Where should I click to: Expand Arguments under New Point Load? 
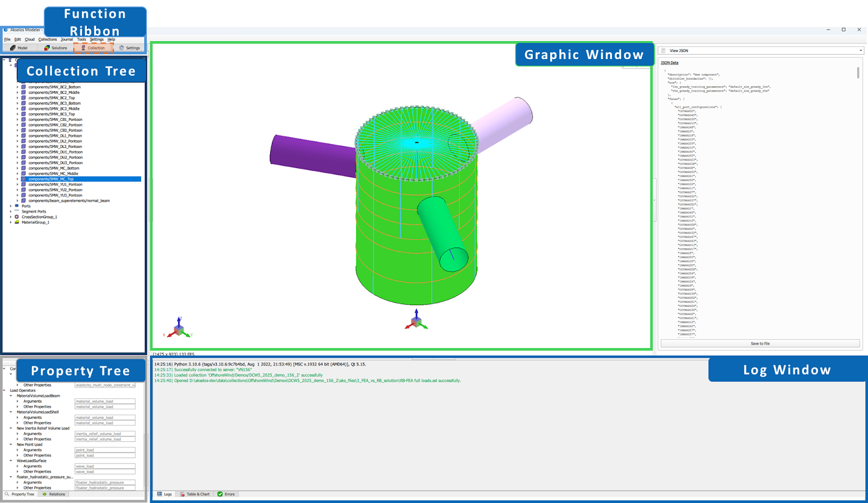pyautogui.click(x=17, y=450)
